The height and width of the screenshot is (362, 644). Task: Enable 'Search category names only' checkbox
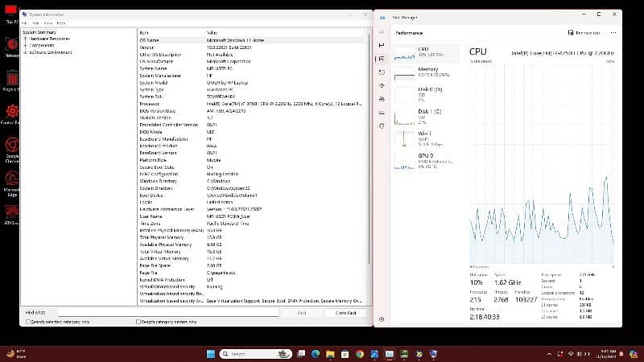(138, 321)
